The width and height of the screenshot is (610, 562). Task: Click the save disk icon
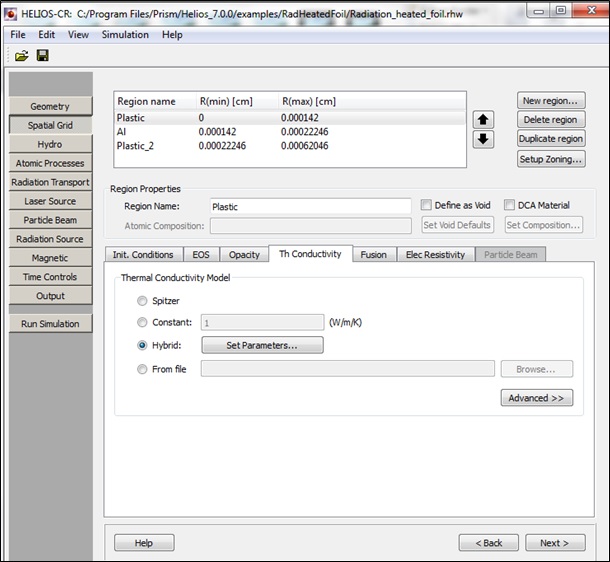point(43,55)
